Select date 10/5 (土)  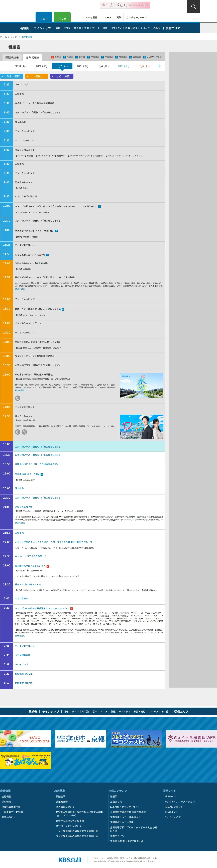point(124,66)
